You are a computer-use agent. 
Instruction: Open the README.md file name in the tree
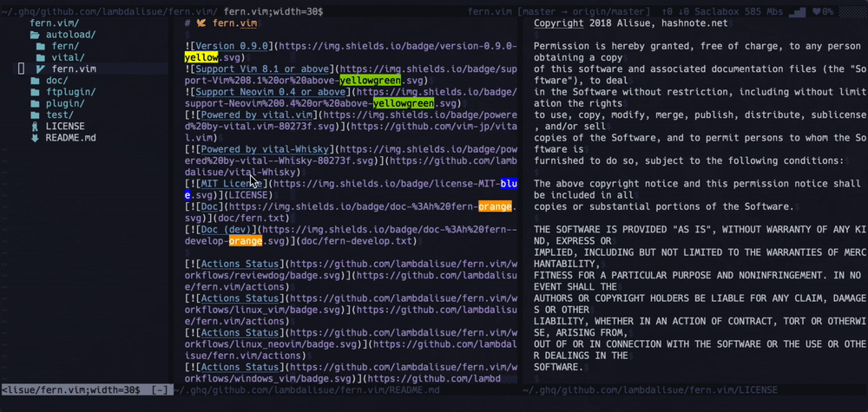click(71, 138)
